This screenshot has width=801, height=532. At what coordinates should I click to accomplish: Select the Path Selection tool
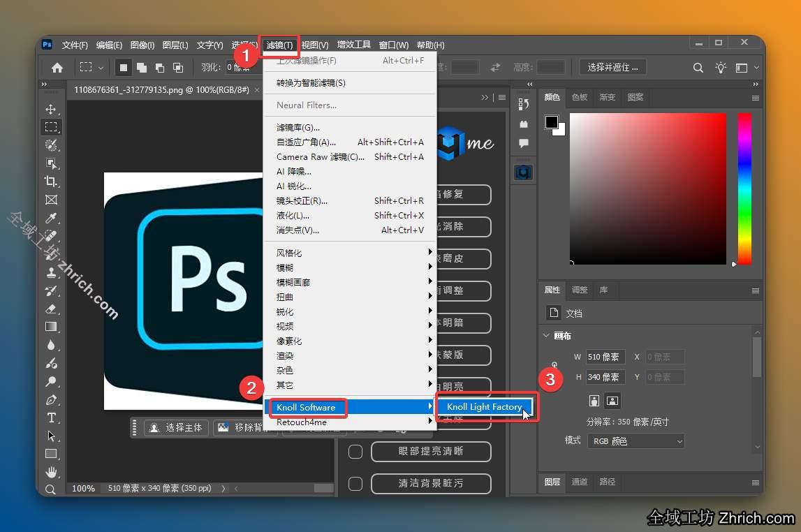[50, 436]
